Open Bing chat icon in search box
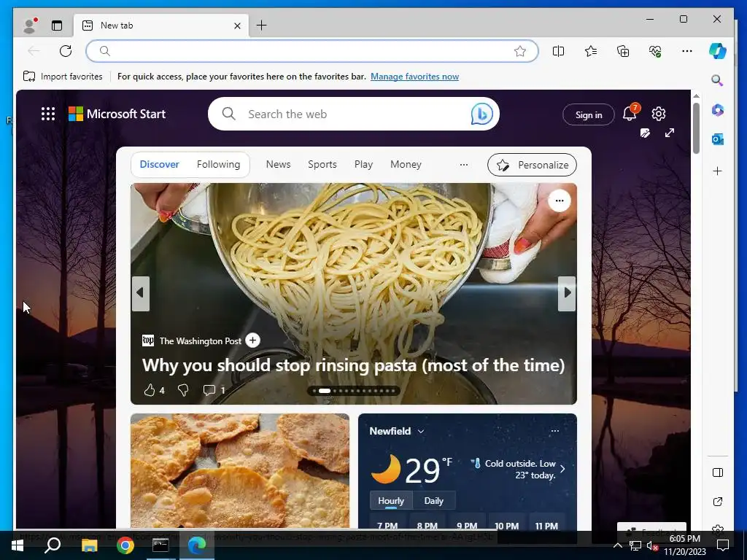This screenshot has height=560, width=747. point(481,114)
